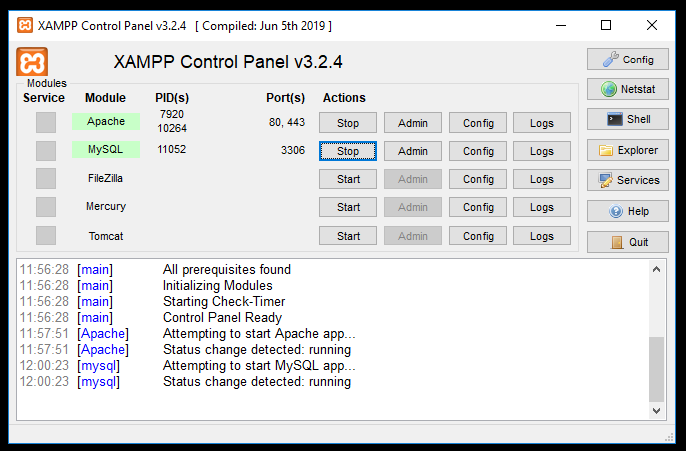Open the Apache Admin page
The width and height of the screenshot is (686, 451).
click(x=413, y=123)
